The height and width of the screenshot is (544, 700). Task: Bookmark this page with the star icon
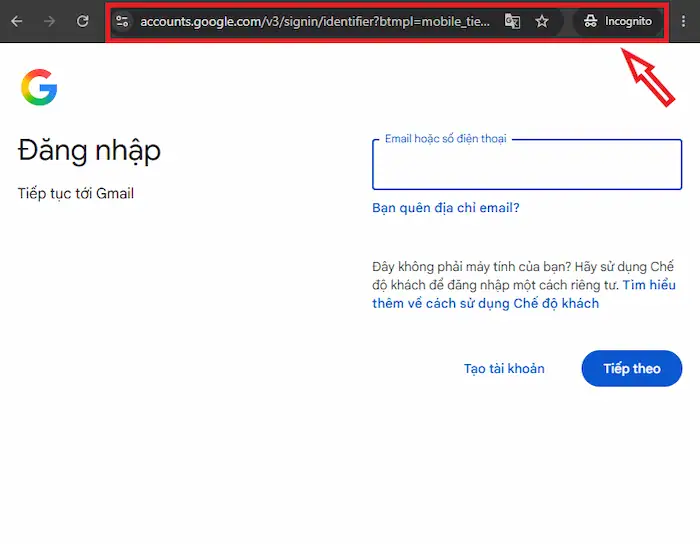[542, 21]
